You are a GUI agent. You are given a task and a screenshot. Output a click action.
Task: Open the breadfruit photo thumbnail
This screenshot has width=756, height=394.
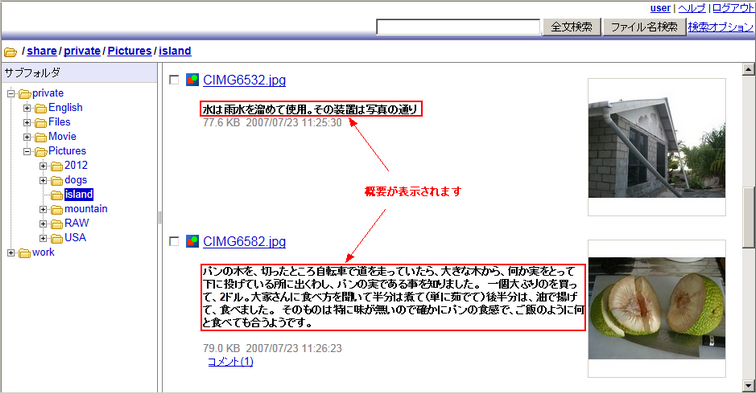(657, 308)
